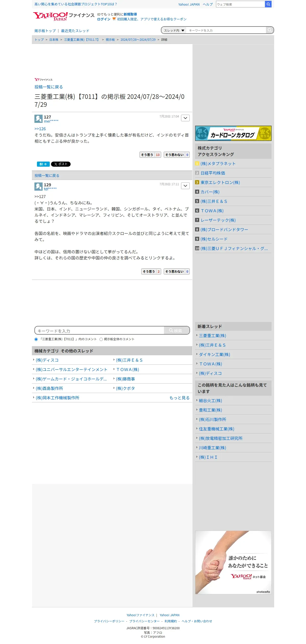Open 細谷火工(株) in related stocks
Image resolution: width=306 pixels, height=644 pixels.
(210, 401)
